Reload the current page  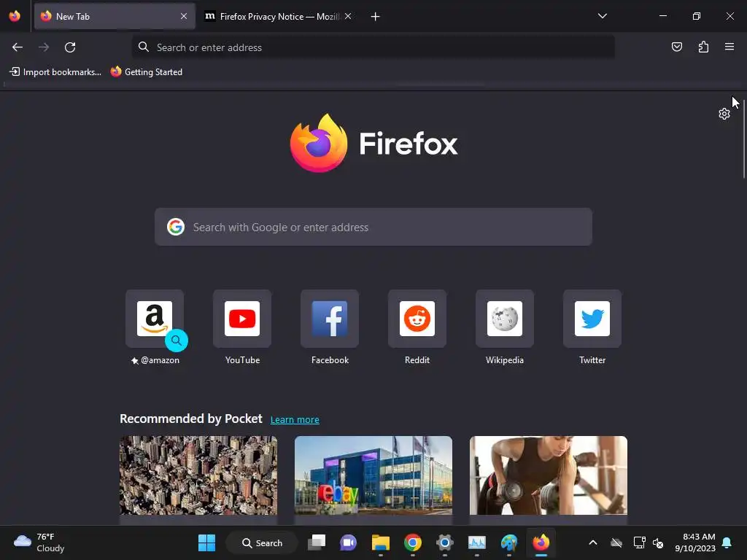[70, 47]
